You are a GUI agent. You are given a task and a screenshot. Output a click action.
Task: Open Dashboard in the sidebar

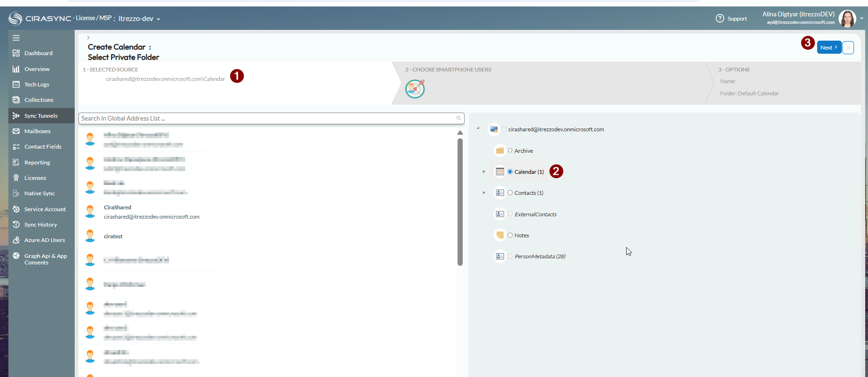42,53
